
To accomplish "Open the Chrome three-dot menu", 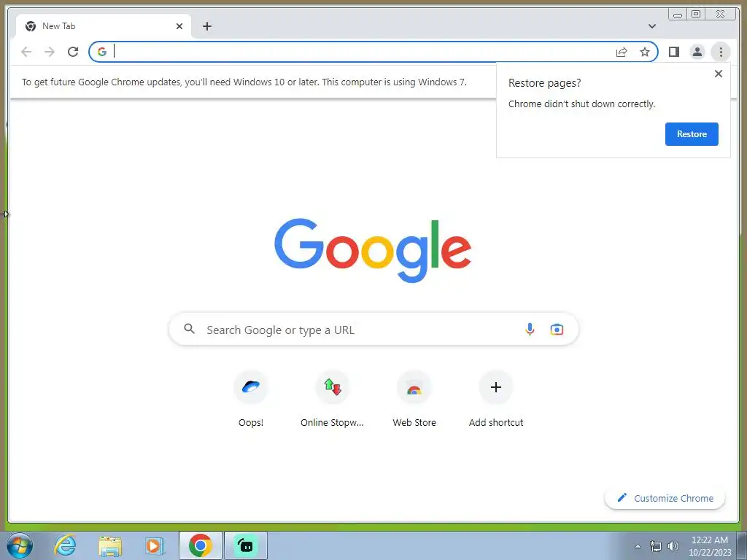I will (720, 52).
